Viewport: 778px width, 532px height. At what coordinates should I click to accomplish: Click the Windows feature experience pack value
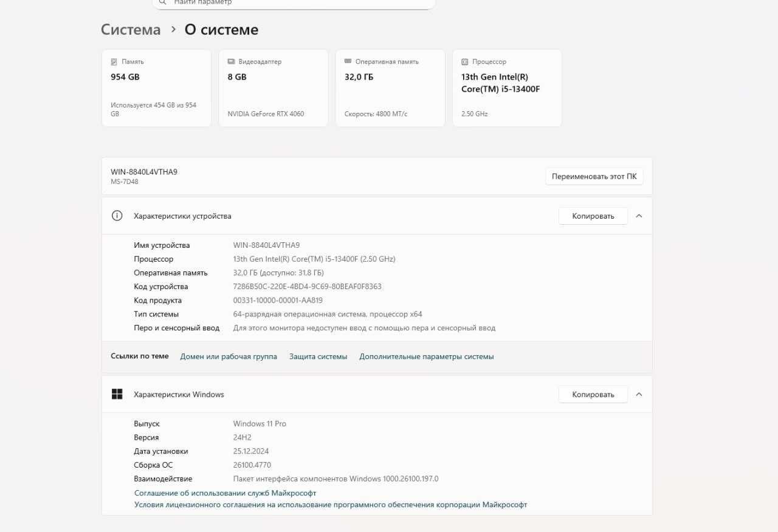point(336,479)
